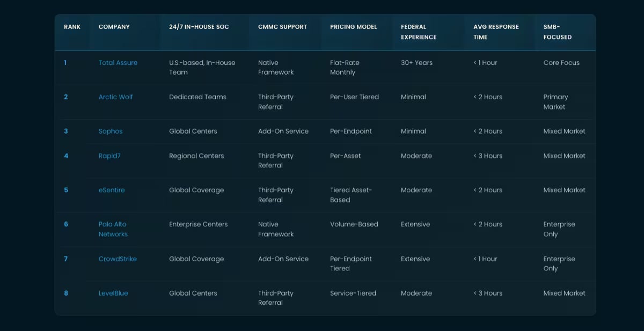Open the CrowdStrike company link
This screenshot has height=331, width=644.
(x=118, y=259)
